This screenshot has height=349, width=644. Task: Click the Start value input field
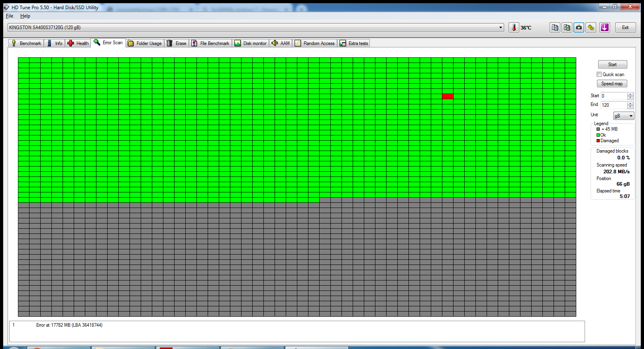coord(614,96)
